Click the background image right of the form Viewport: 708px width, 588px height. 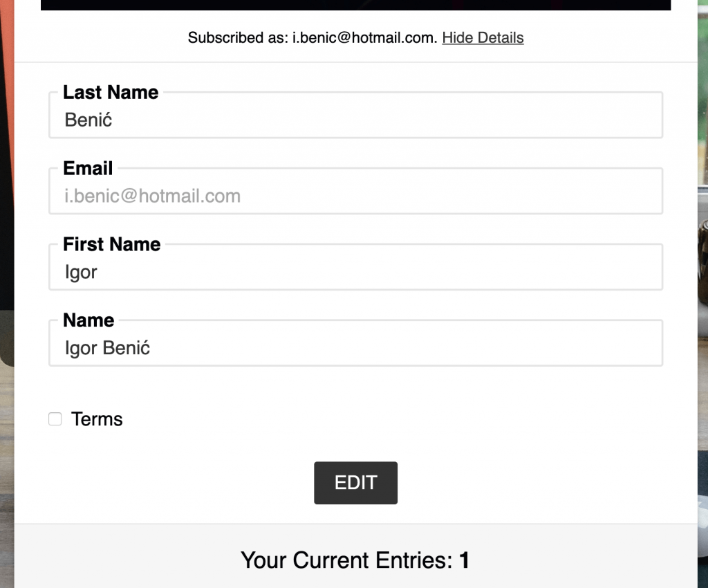click(702, 293)
